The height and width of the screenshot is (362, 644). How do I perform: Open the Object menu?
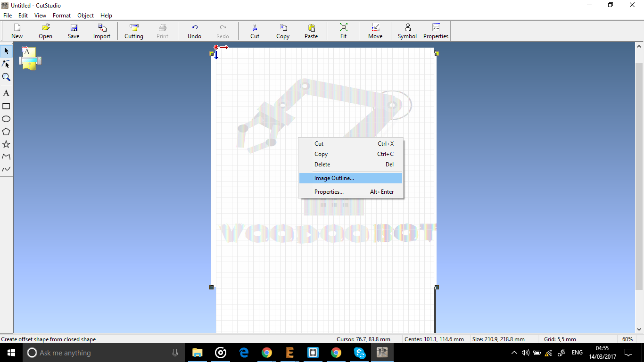pos(86,16)
